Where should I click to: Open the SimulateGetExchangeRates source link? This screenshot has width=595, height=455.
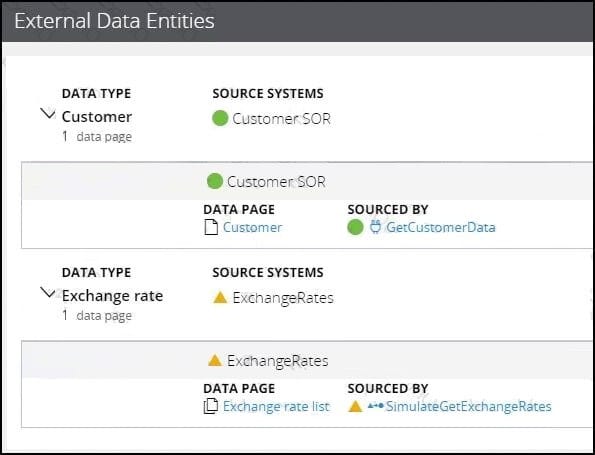(468, 406)
